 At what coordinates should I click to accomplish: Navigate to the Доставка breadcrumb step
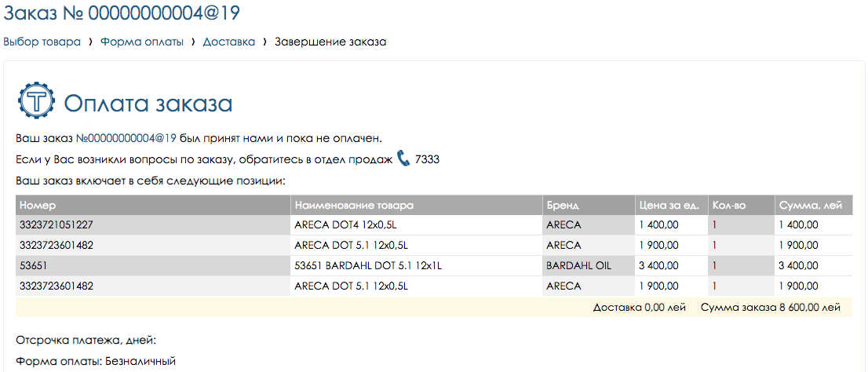(x=229, y=42)
